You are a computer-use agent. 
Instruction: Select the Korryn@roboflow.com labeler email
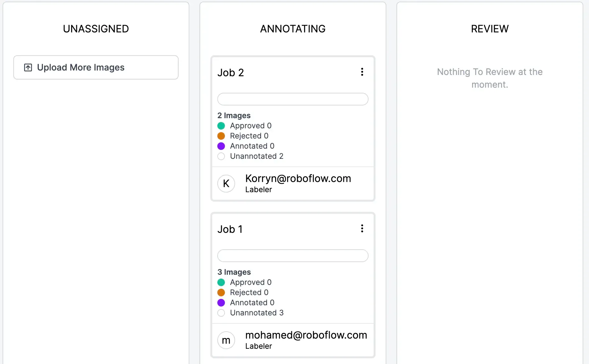(298, 179)
